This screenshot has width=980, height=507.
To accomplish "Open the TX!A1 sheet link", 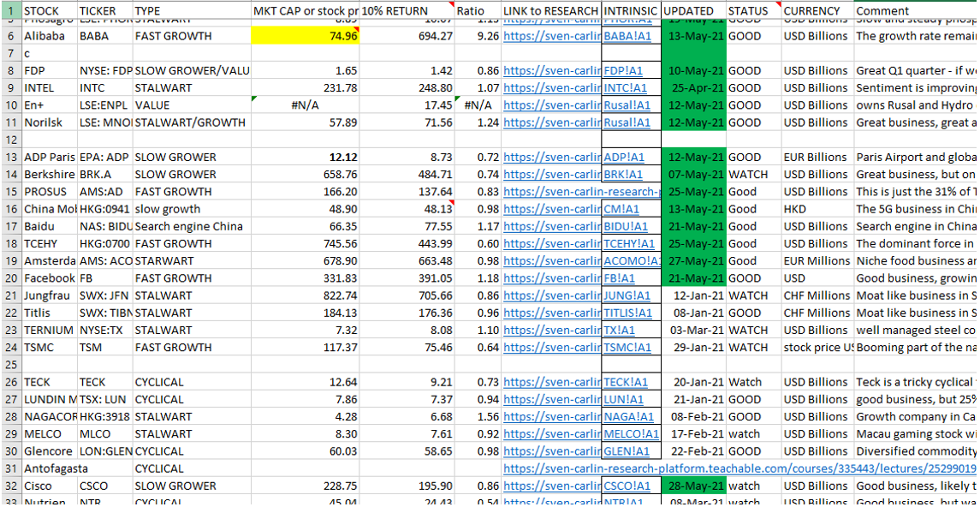I will tap(620, 330).
